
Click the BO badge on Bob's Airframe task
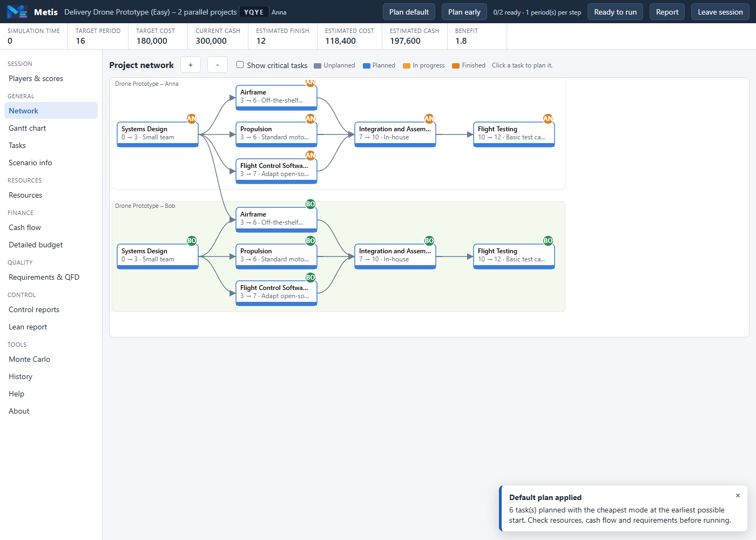click(x=310, y=204)
